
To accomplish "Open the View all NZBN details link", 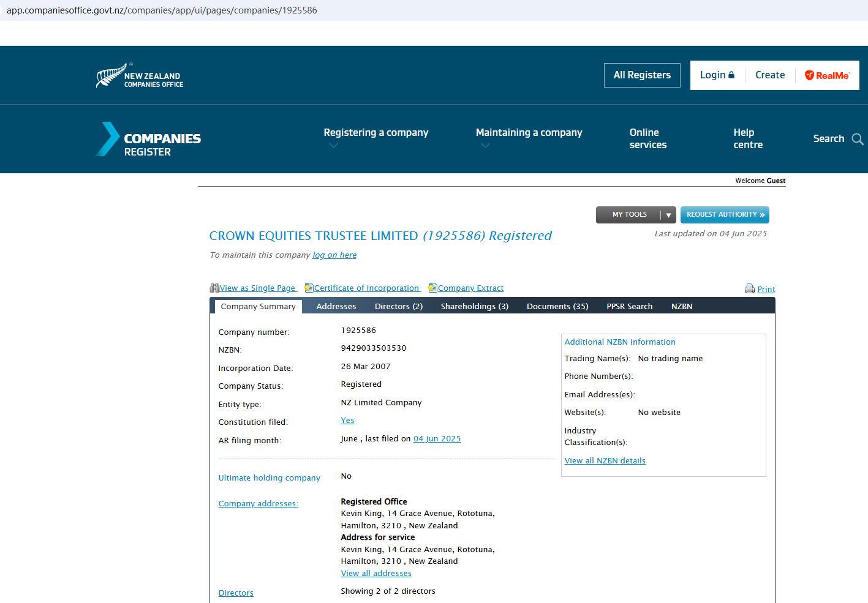I will point(605,461).
